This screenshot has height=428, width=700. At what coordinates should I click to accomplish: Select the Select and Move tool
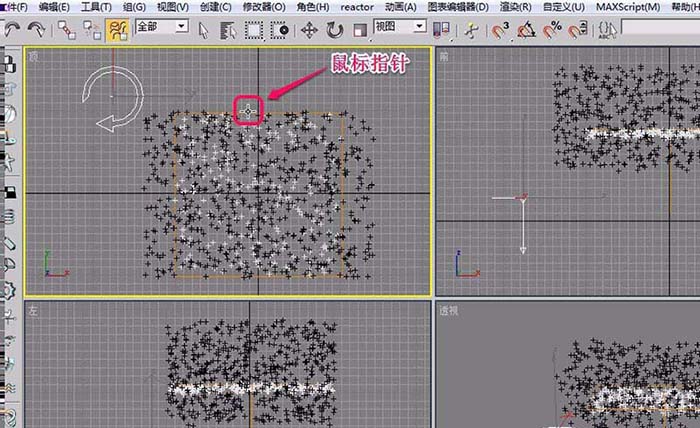(x=309, y=30)
